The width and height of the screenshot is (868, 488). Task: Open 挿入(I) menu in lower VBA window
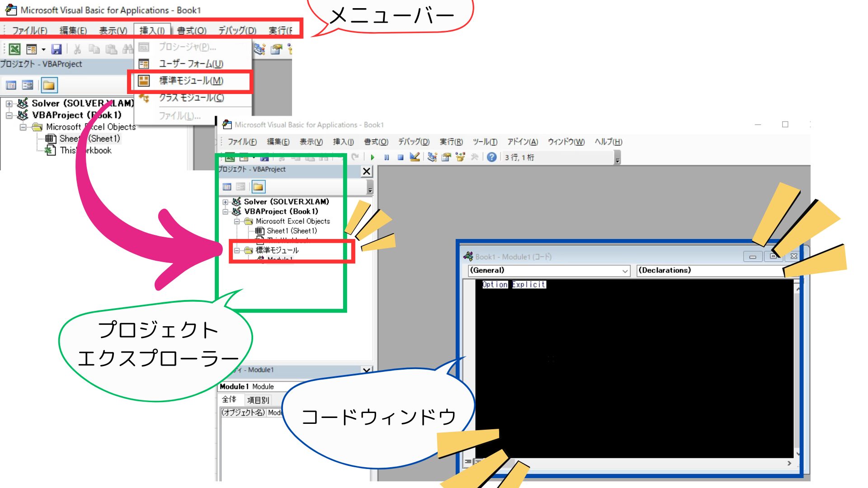coord(344,142)
